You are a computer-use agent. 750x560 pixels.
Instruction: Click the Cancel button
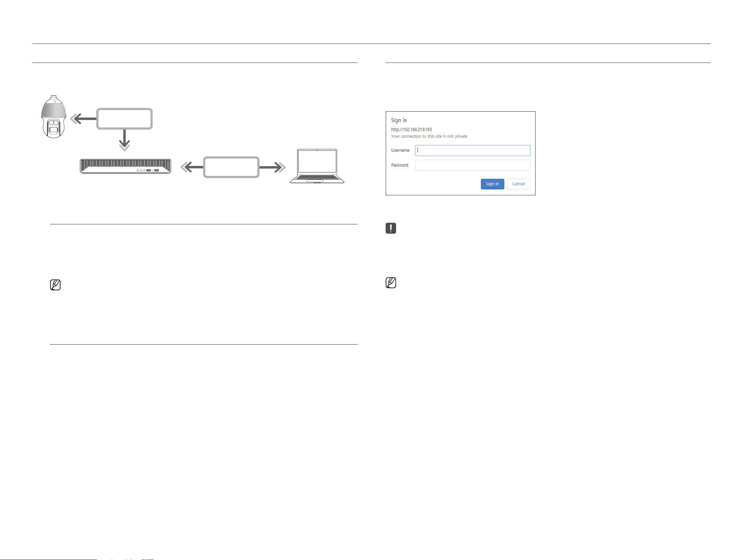coord(519,184)
